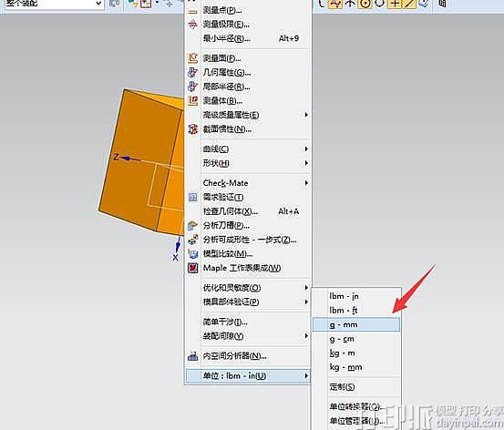Click the Model Compare icon (模型比较)
This screenshot has width=504, height=430.
point(192,253)
